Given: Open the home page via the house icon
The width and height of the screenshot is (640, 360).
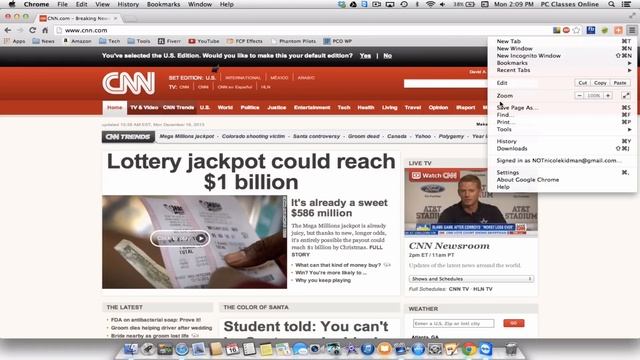Looking at the screenshot, I should [x=45, y=30].
